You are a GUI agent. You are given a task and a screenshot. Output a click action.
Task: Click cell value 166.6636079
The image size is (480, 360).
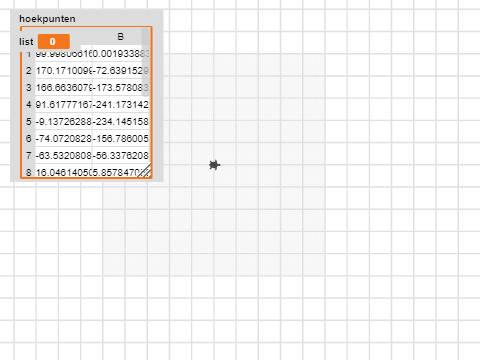pos(64,88)
